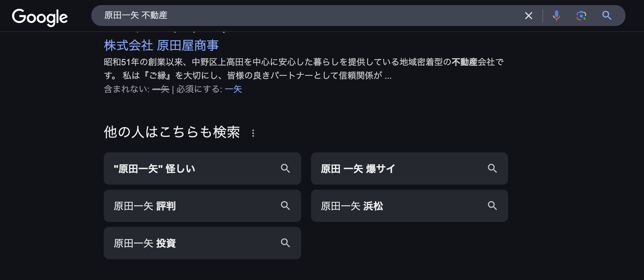
Task: Submit the query with the magnifier icon
Action: [x=607, y=16]
